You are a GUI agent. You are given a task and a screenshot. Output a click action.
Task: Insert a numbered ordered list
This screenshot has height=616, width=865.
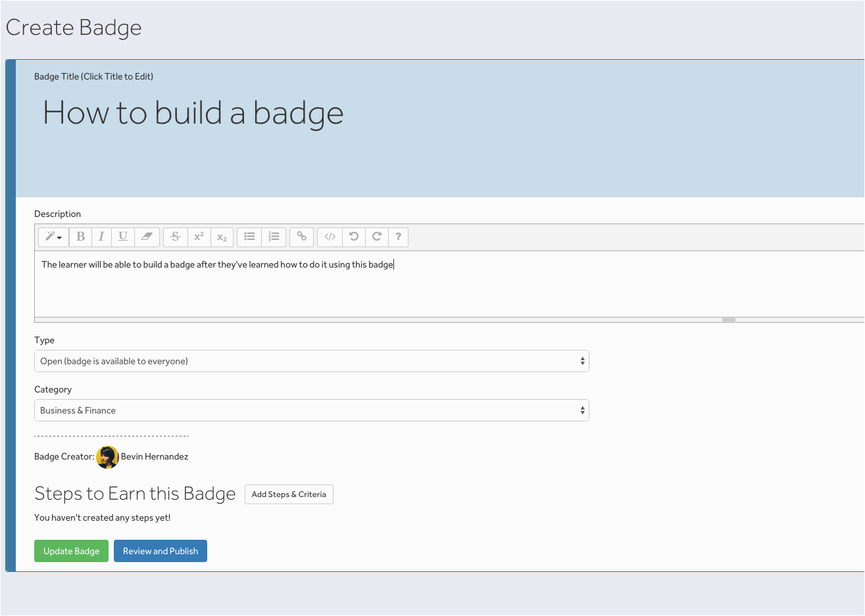pos(274,237)
